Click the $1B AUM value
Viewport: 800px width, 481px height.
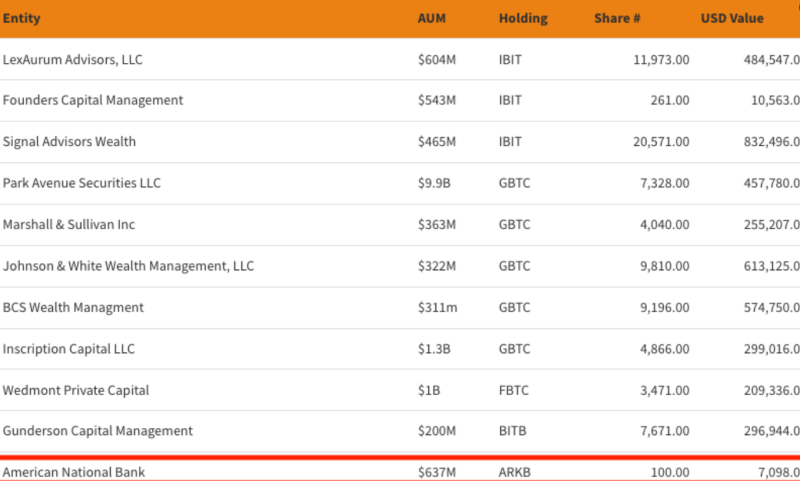tap(429, 390)
